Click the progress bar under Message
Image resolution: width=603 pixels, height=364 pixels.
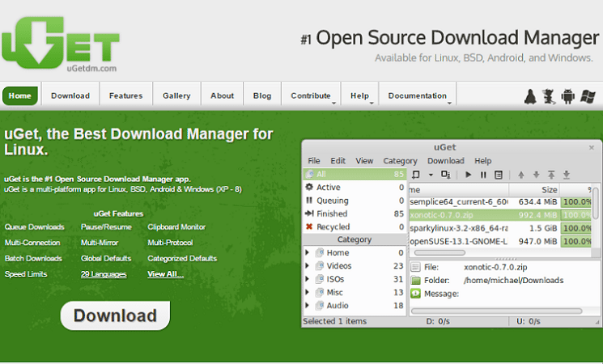(x=496, y=311)
